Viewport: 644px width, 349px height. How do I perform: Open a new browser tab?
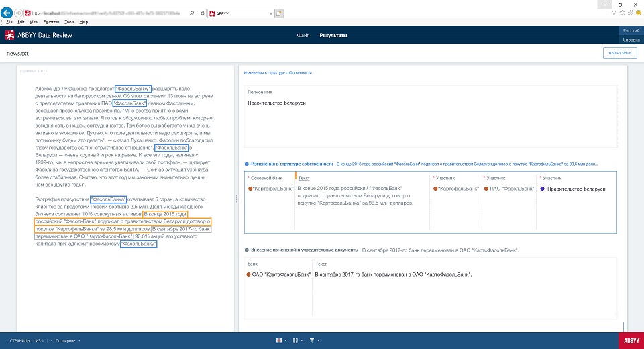click(x=279, y=13)
